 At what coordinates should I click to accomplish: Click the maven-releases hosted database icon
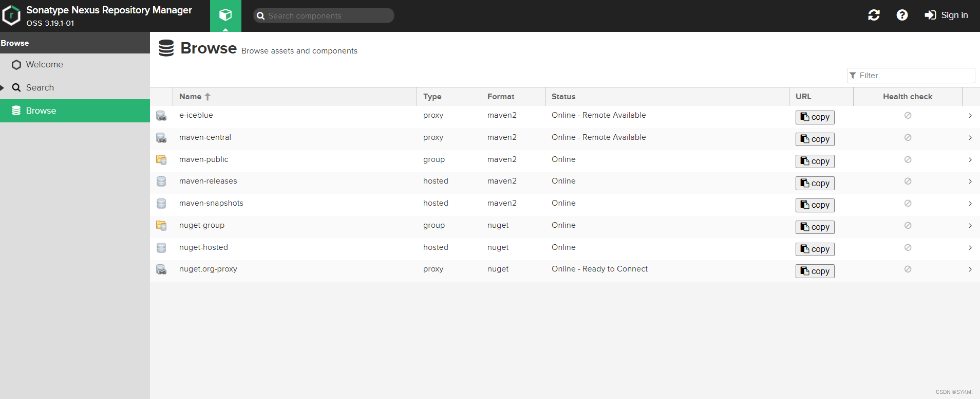161,182
